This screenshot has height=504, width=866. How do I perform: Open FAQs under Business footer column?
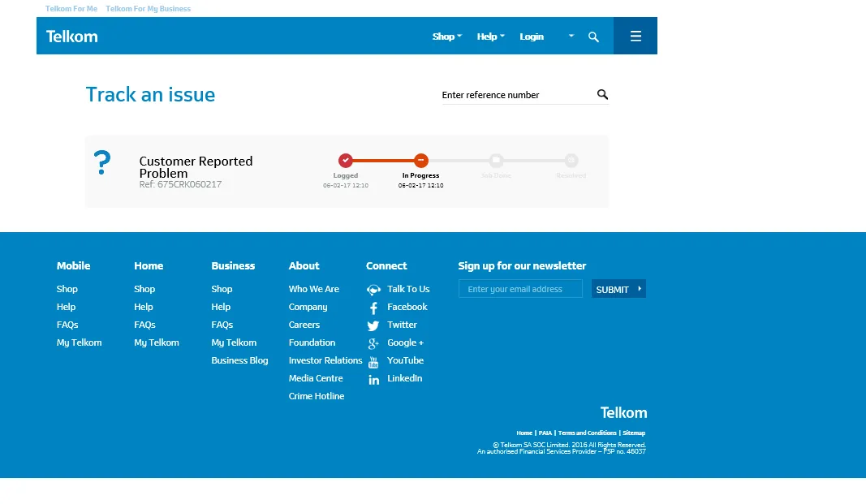tap(222, 325)
